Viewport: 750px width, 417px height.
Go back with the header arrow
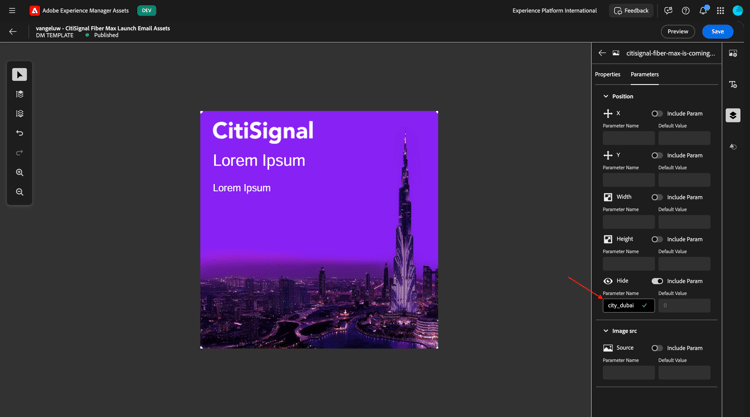[13, 32]
